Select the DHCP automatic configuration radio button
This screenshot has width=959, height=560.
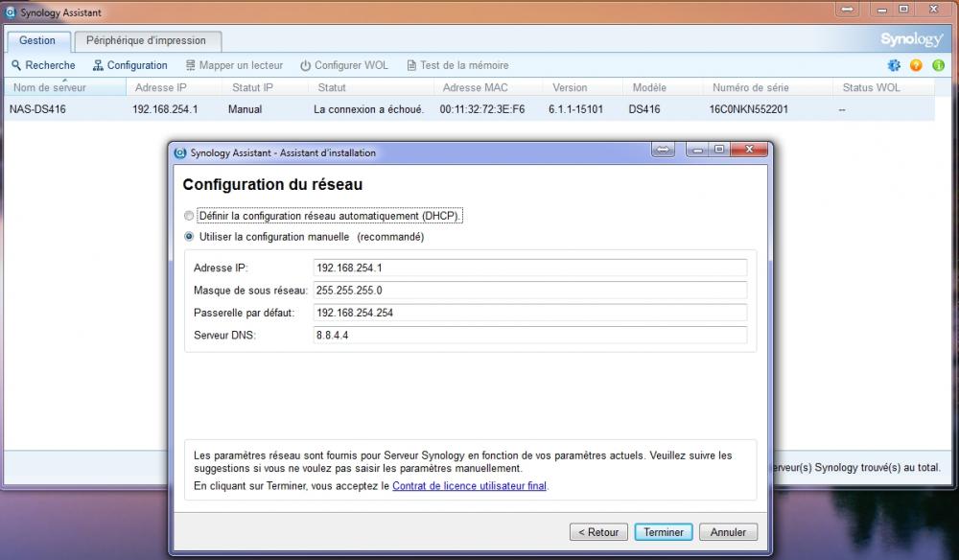click(189, 216)
